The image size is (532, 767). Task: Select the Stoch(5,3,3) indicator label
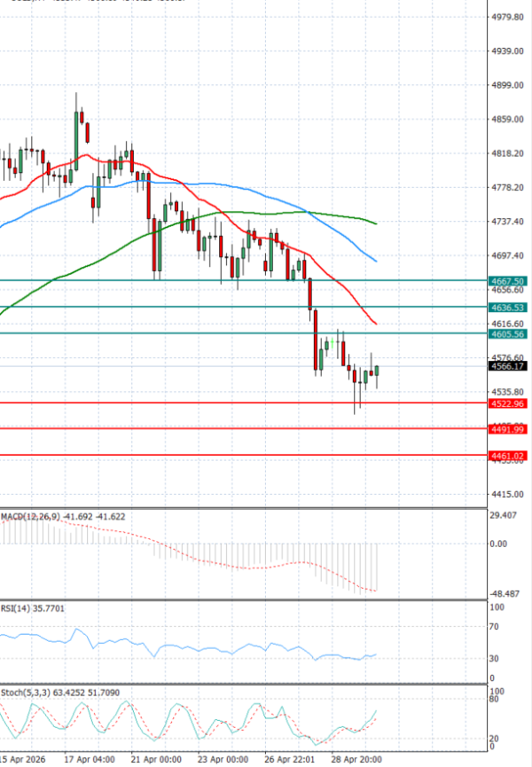tap(24, 691)
